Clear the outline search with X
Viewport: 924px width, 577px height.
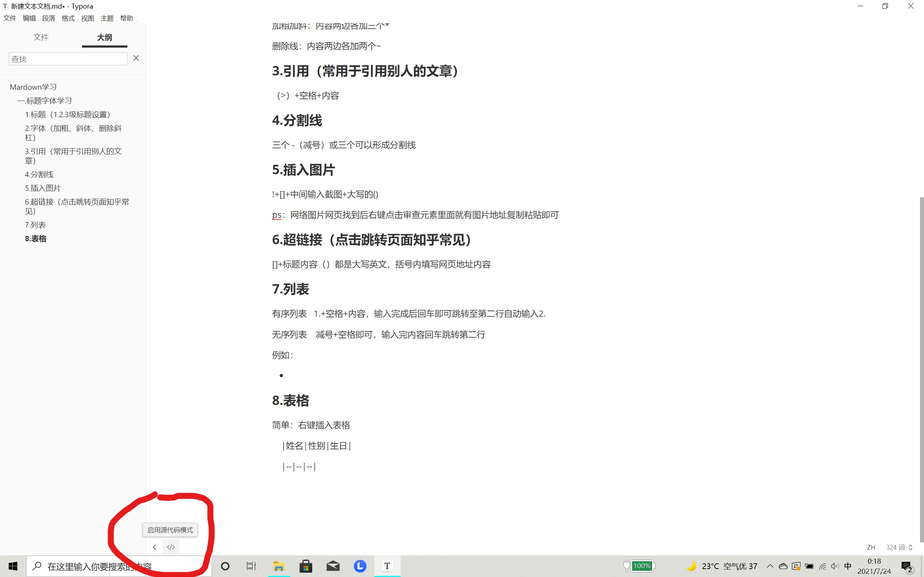pyautogui.click(x=136, y=58)
